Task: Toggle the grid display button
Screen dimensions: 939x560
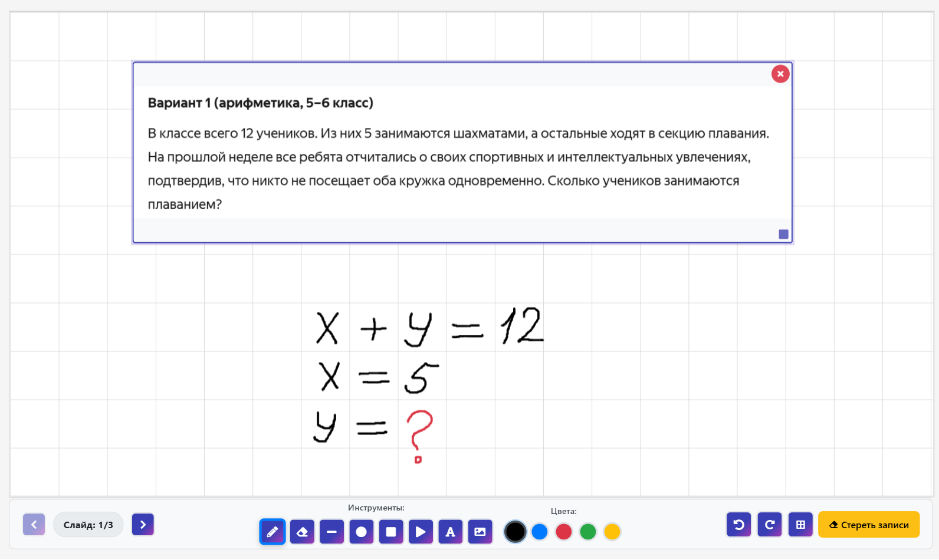Action: 800,525
